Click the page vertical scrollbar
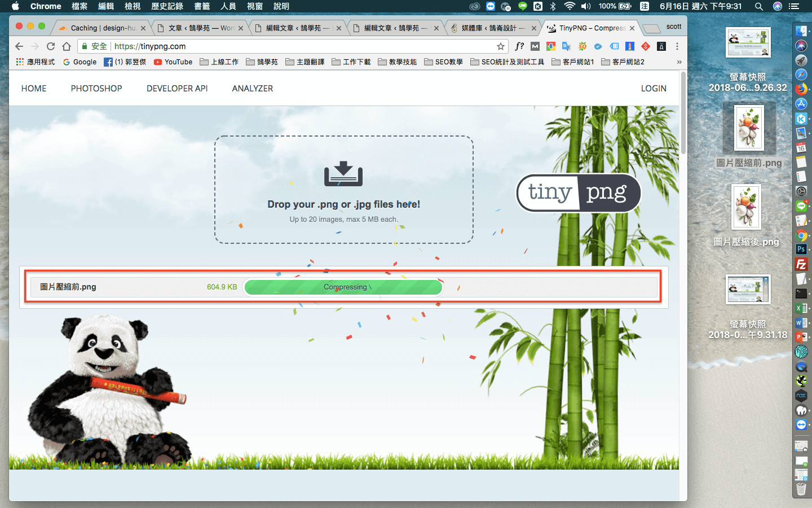Image resolution: width=812 pixels, height=508 pixels. coord(683,113)
